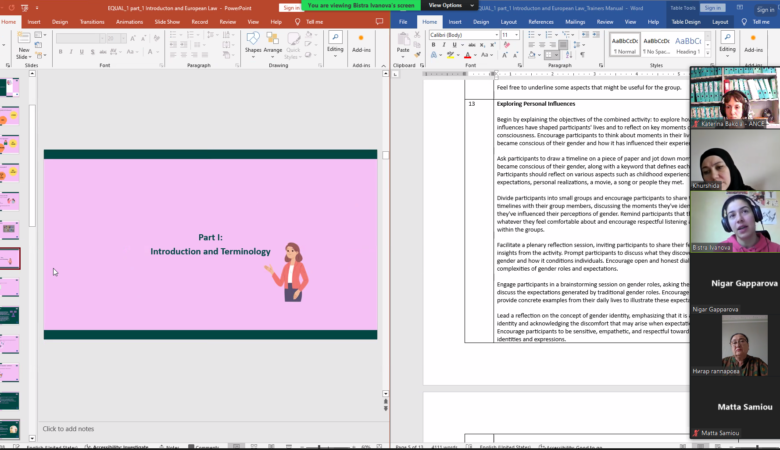Screen dimensions: 780x450
Task: Switch to References tab in Word
Action: [541, 21]
